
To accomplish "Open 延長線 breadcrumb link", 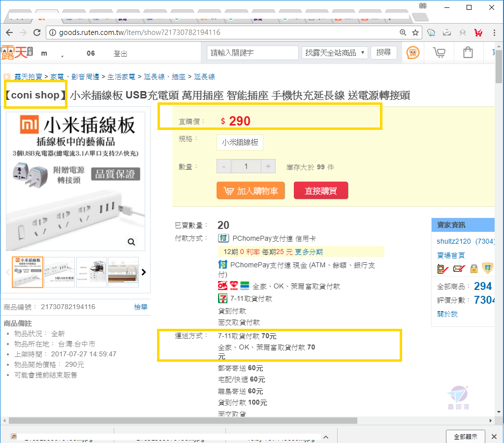I will [x=204, y=76].
